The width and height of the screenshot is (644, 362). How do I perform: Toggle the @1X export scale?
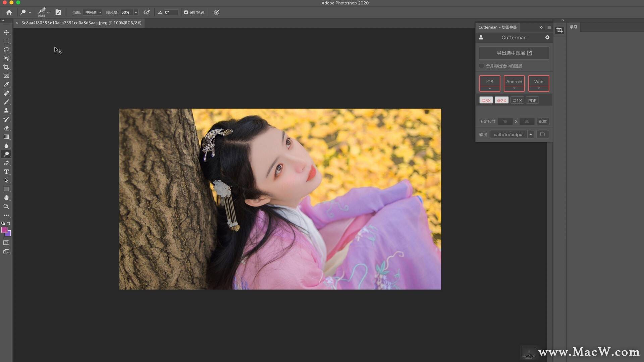pyautogui.click(x=517, y=101)
